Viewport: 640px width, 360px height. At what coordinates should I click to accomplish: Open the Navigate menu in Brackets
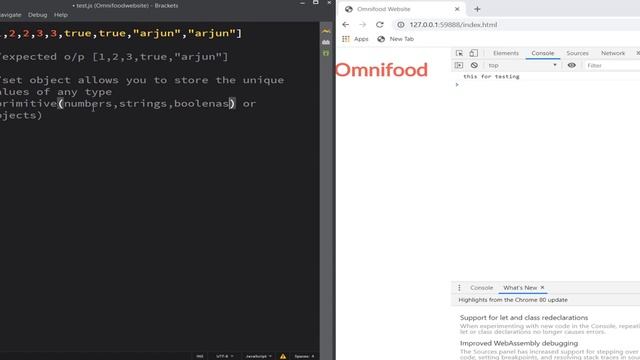pyautogui.click(x=11, y=15)
